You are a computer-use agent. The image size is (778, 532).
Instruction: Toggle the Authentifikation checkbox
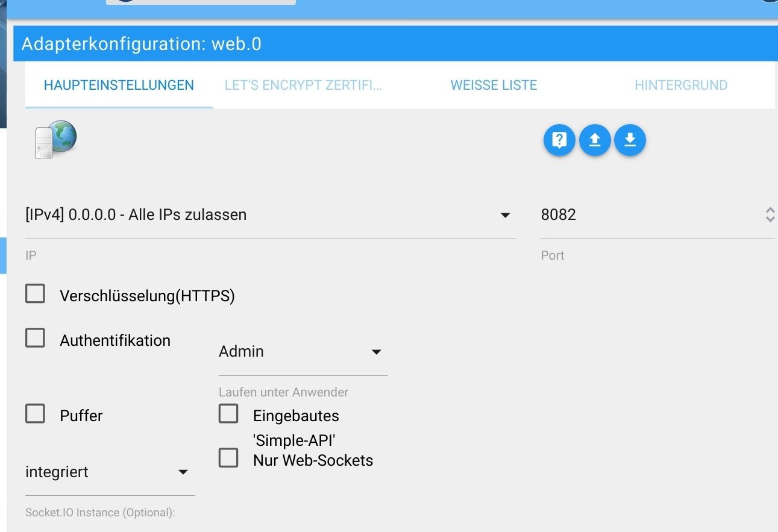pyautogui.click(x=35, y=339)
